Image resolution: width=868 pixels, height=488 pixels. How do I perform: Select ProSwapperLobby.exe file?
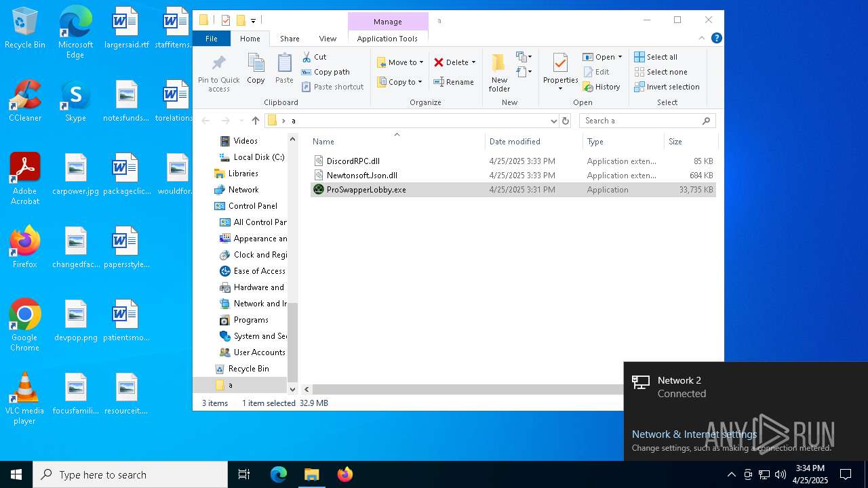[513, 190]
